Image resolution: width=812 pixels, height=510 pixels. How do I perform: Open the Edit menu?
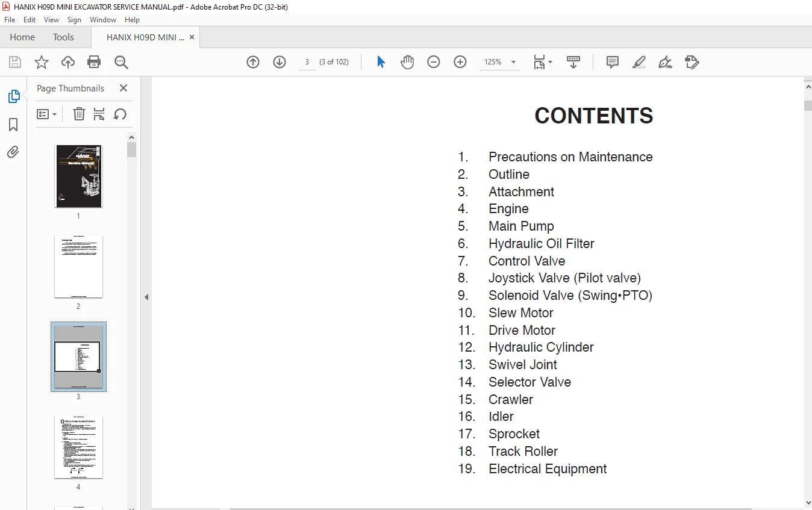pos(30,20)
